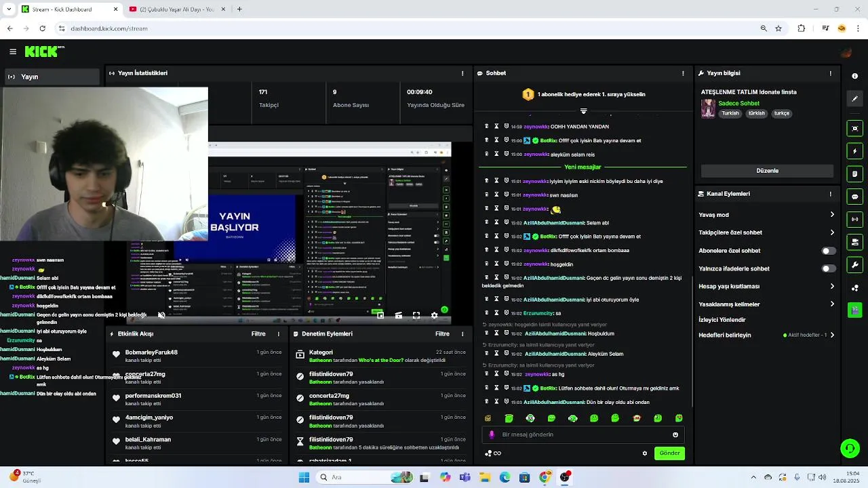Toggle Abonelere özel sohbet switch

point(828,251)
